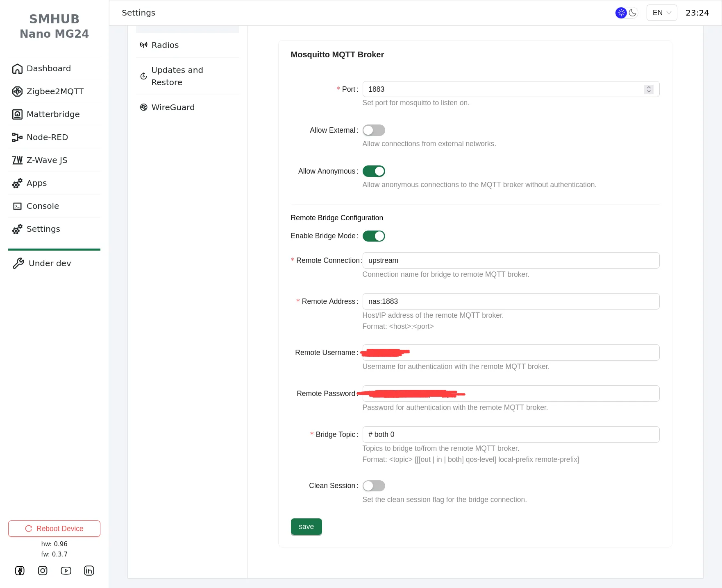Open the Console
This screenshot has height=588, width=722.
43,206
